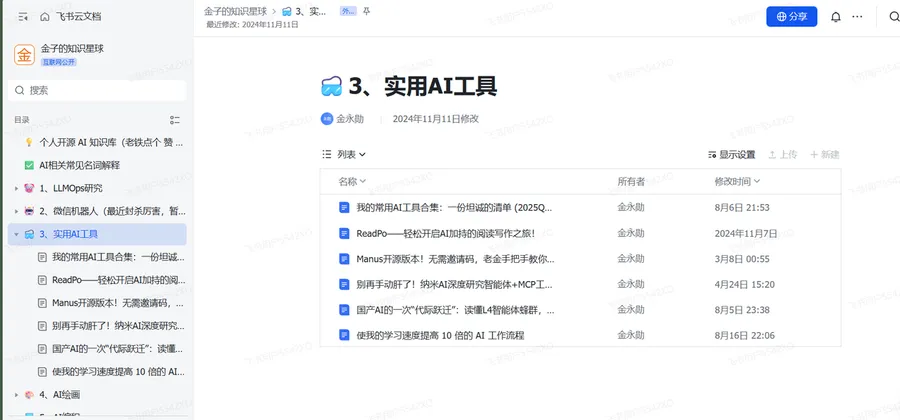900x420 pixels.
Task: Open 显示设置 display settings
Action: pyautogui.click(x=732, y=154)
